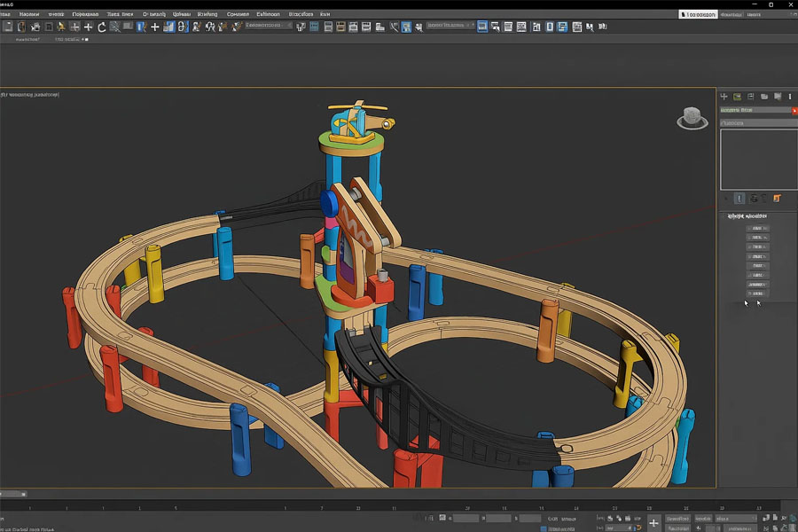Click the orange icon below modifier stack
The height and width of the screenshot is (532, 798).
coord(777,199)
